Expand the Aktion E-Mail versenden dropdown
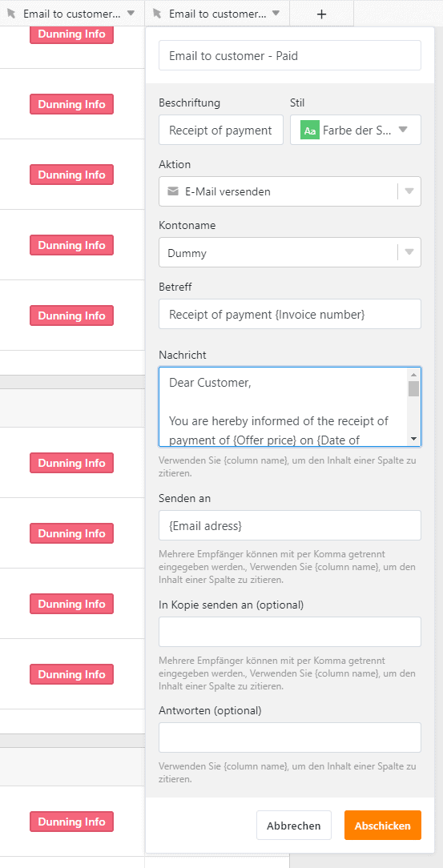Viewport: 443px width, 868px height. [409, 191]
